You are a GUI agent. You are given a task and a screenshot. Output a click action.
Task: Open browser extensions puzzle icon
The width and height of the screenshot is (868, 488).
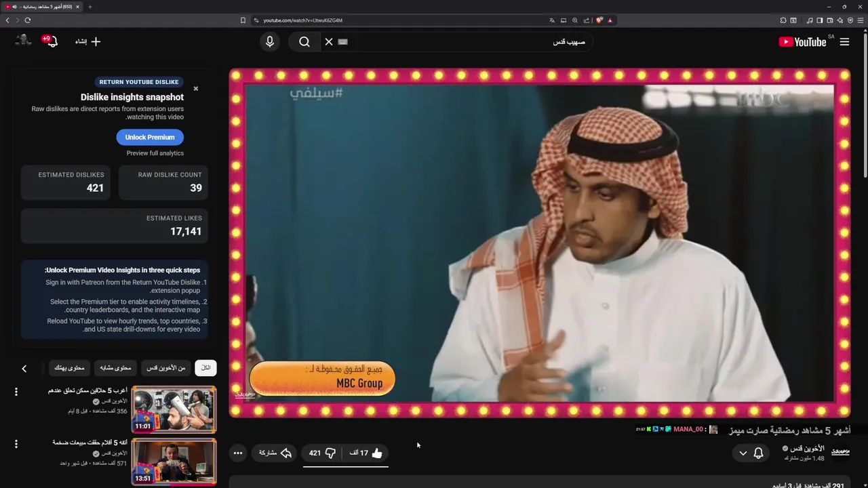(783, 20)
